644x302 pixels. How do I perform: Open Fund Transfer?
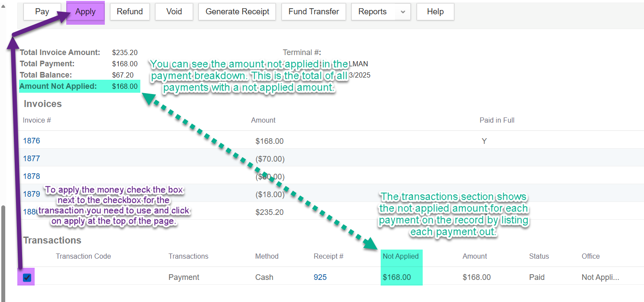(314, 12)
